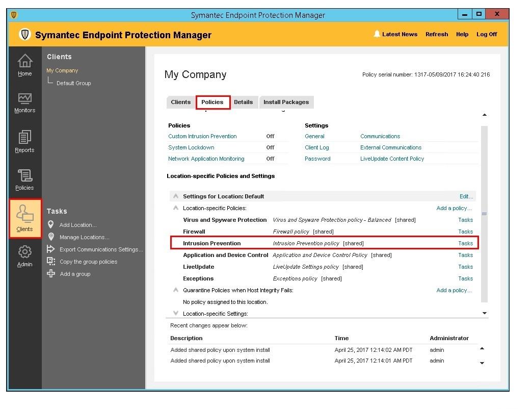Image resolution: width=532 pixels, height=409 pixels.
Task: Open Password settings link
Action: (x=317, y=159)
